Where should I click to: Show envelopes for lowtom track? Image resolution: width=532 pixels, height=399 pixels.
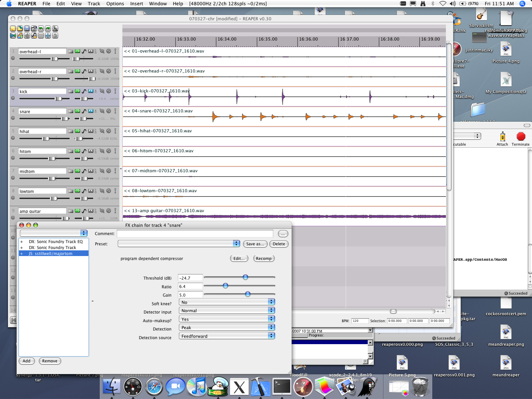click(84, 191)
